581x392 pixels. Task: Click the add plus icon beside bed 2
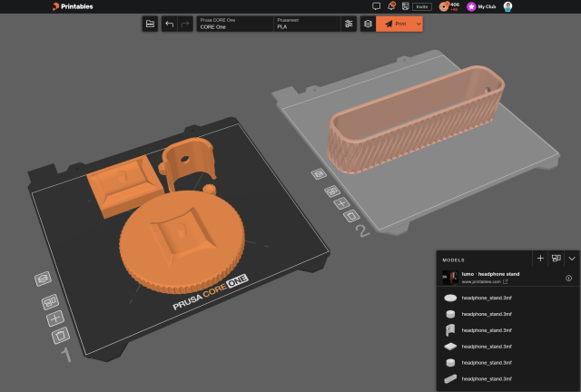coord(341,203)
